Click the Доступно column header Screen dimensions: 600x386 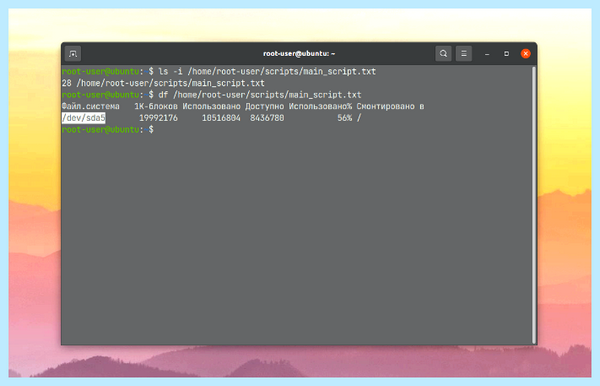[x=265, y=106]
